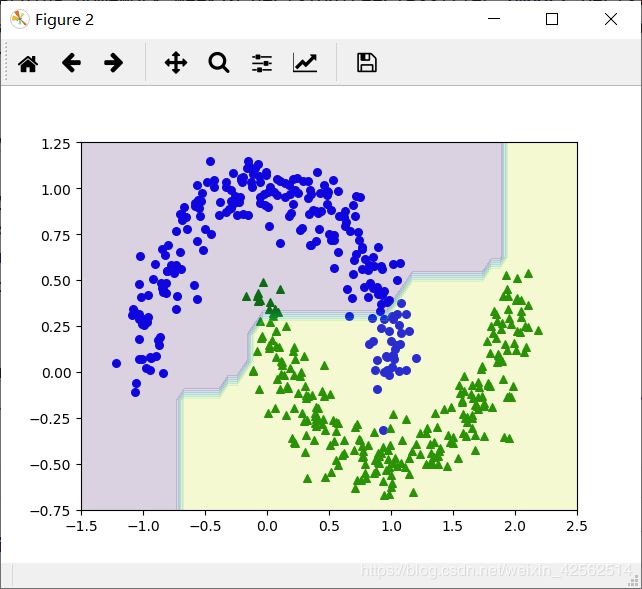Click the 1.0 x-axis tick label
This screenshot has width=642, height=589.
[391, 526]
